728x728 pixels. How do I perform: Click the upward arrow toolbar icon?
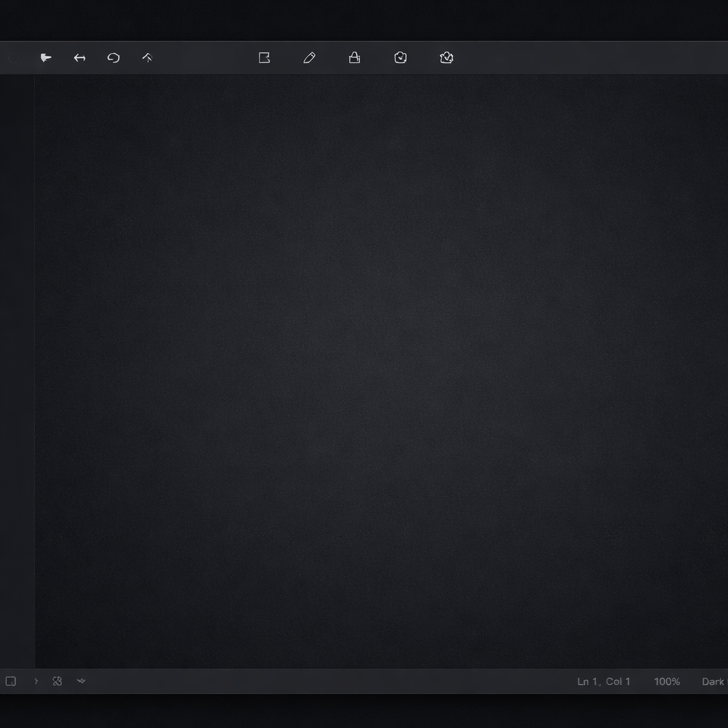(147, 58)
